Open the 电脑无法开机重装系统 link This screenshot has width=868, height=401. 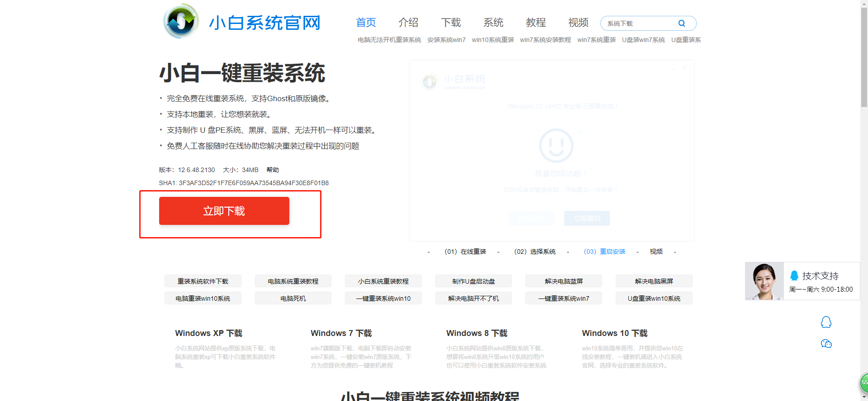(389, 40)
